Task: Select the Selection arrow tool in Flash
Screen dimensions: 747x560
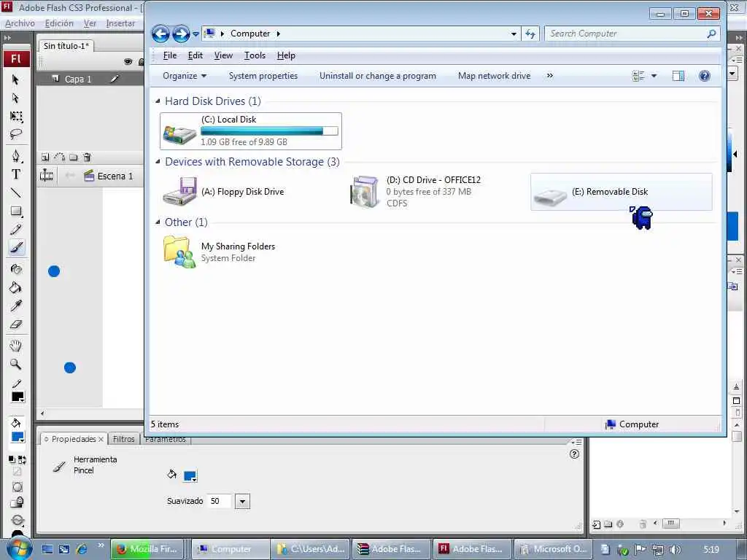Action: coord(16,79)
